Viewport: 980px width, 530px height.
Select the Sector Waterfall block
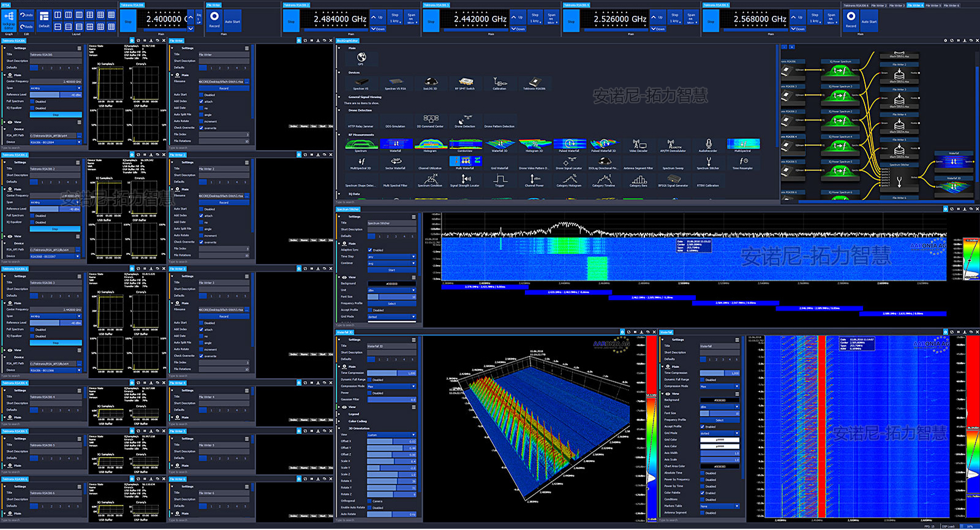click(x=395, y=163)
